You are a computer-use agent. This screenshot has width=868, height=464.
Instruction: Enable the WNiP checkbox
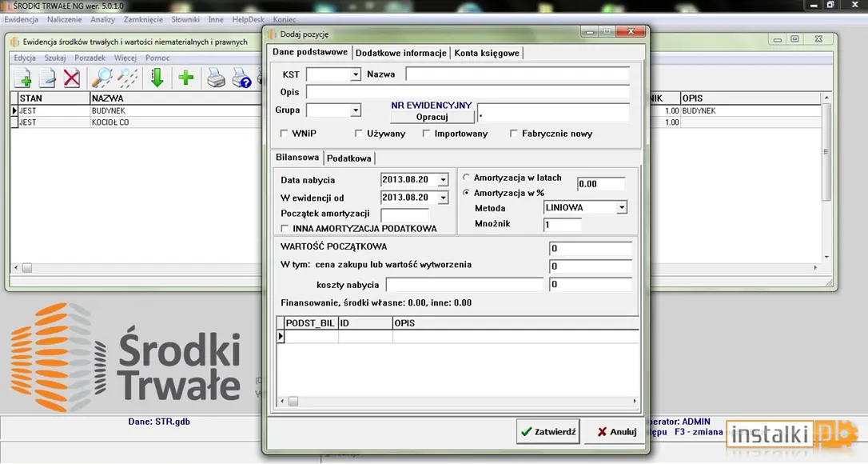284,133
